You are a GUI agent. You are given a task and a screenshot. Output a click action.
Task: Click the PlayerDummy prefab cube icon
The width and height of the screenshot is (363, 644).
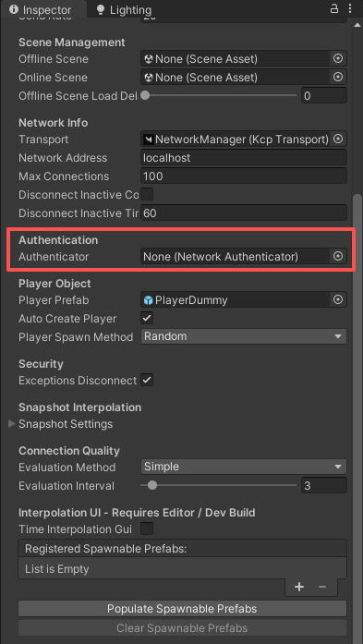pyautogui.click(x=148, y=300)
